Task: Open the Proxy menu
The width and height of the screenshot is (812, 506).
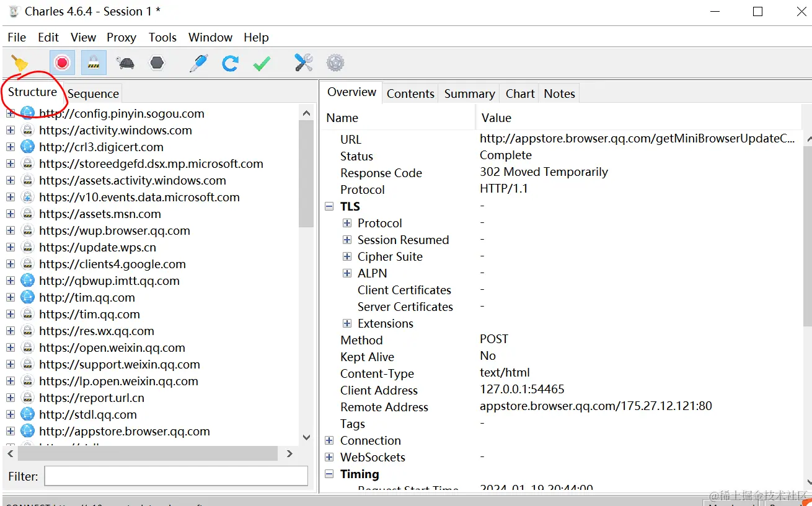Action: click(121, 38)
